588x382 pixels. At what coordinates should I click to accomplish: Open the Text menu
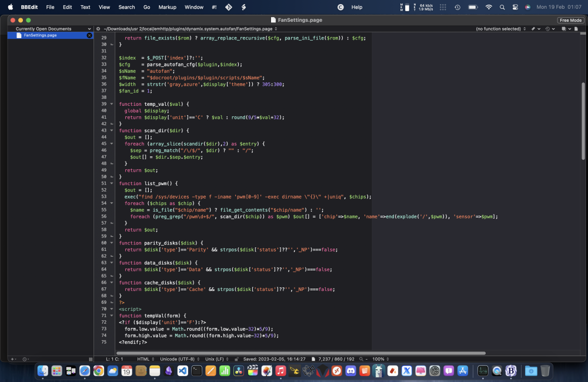point(85,7)
